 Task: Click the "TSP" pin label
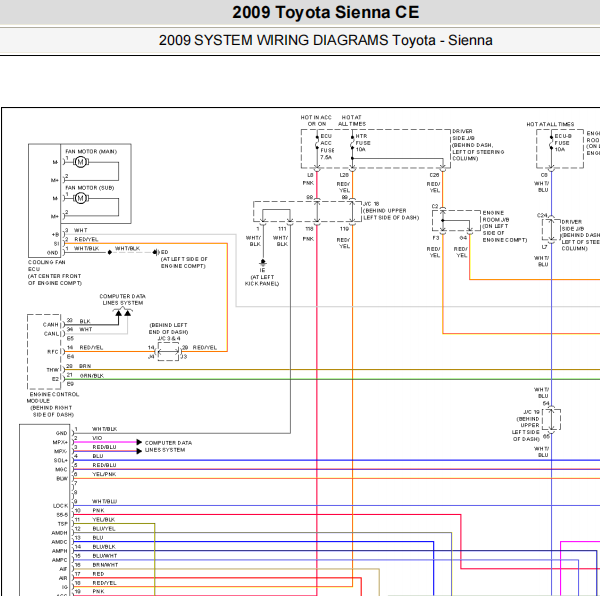coord(63,524)
